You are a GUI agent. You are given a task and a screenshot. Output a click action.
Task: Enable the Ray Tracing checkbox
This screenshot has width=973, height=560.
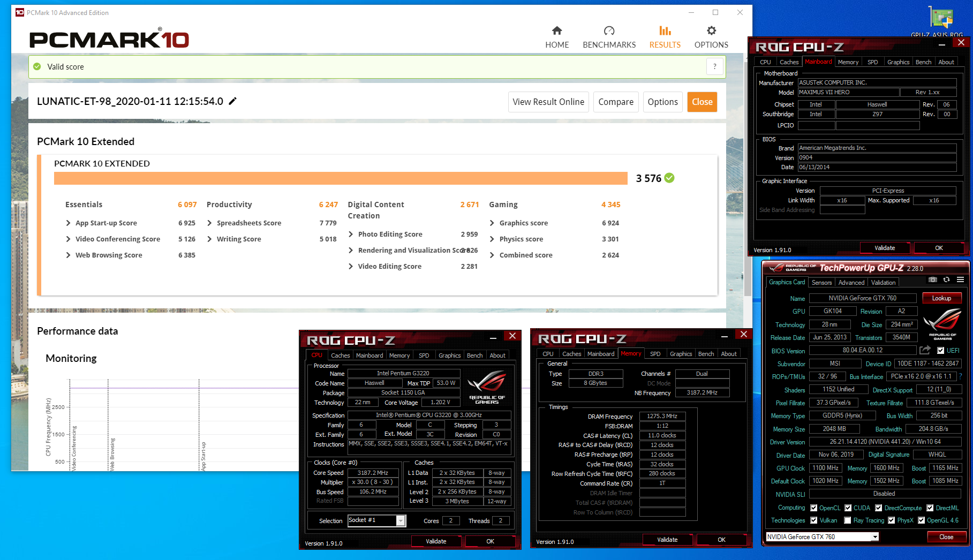pos(848,520)
